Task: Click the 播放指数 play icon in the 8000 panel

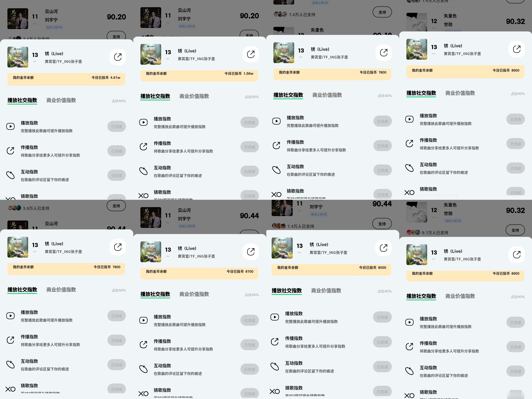Action: [275, 317]
